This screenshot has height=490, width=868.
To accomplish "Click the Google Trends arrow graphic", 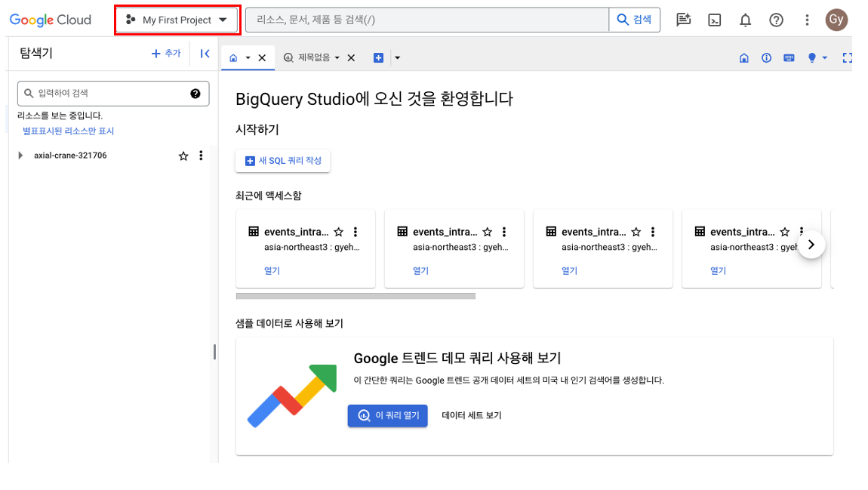I will pyautogui.click(x=292, y=396).
